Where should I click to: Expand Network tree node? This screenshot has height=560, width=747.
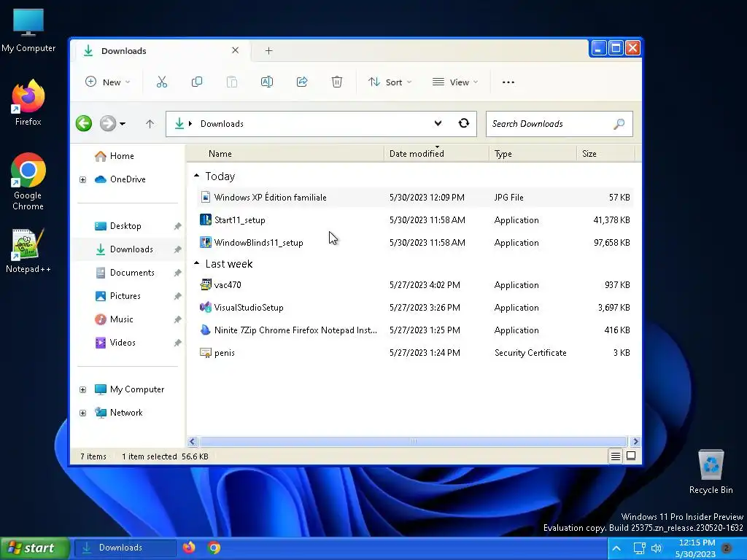coord(83,413)
